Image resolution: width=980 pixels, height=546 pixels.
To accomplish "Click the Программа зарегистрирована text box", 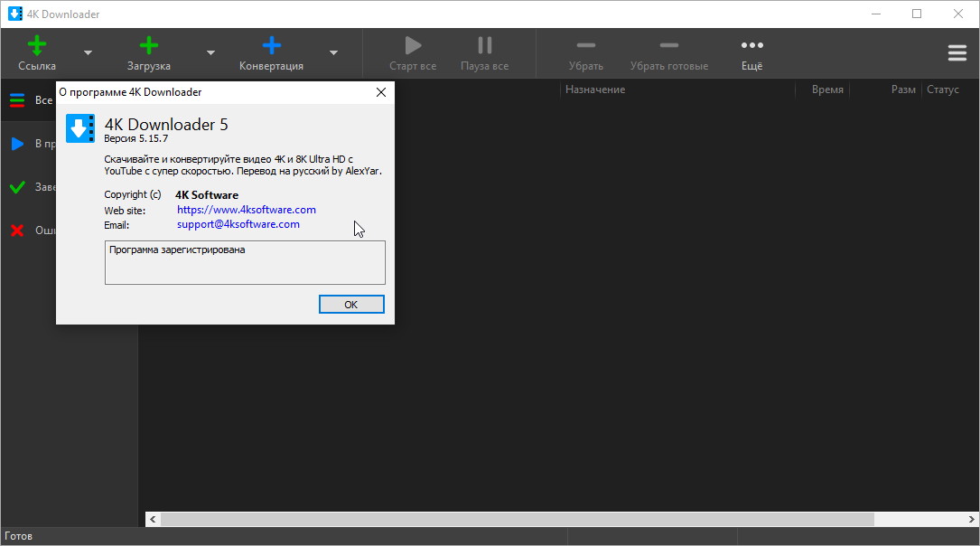I will 245,263.
